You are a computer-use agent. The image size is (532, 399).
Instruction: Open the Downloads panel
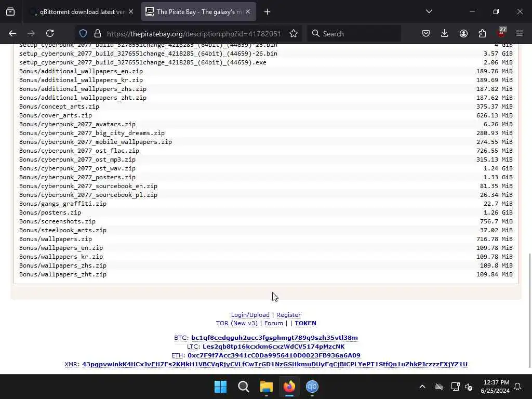pos(445,33)
